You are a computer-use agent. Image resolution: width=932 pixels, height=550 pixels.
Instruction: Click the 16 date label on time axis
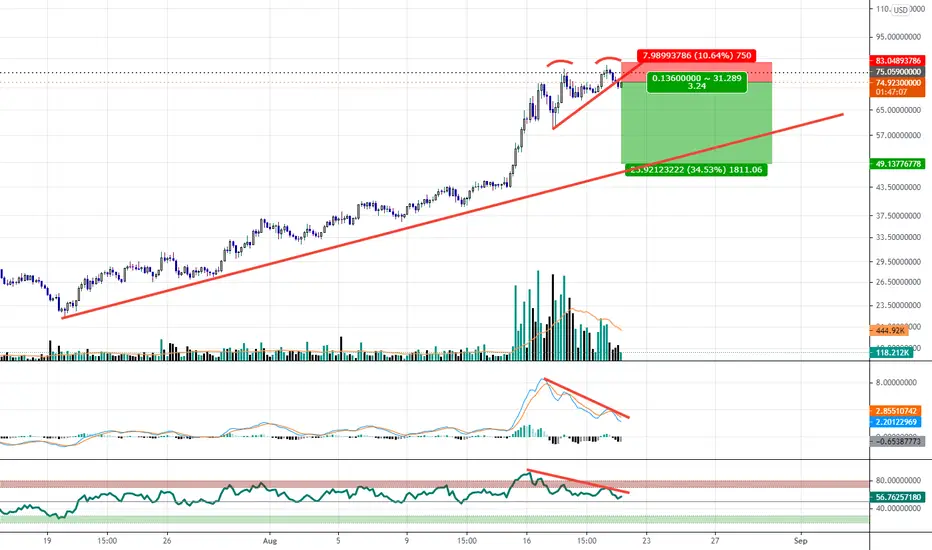527,541
